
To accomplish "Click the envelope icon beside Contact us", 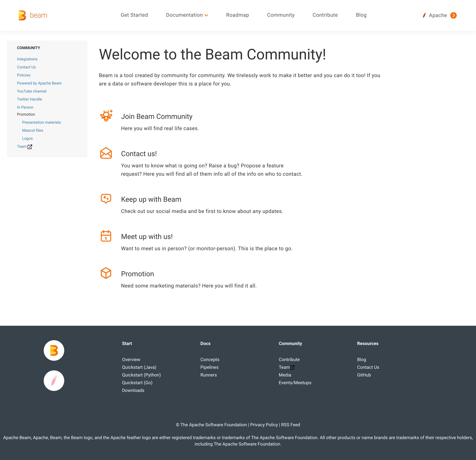I will pyautogui.click(x=106, y=153).
